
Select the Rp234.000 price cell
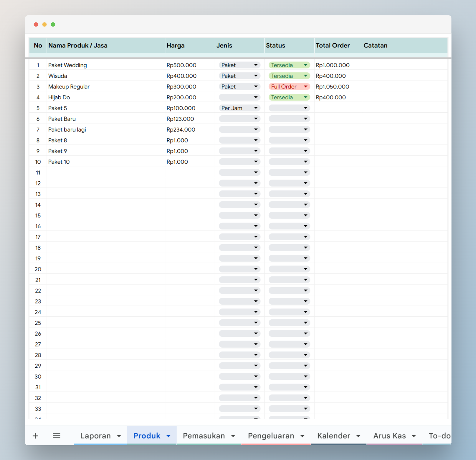click(x=190, y=129)
